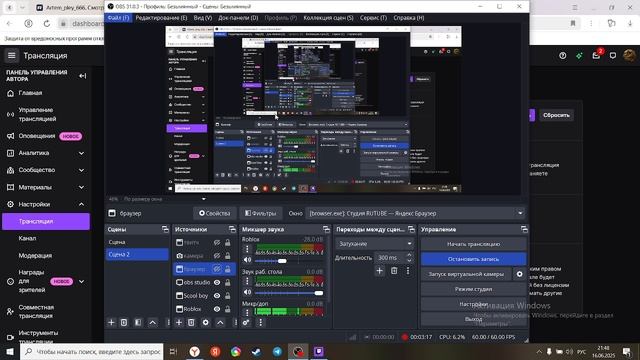Expand Сообщество section in RUTUBE sidebar

[x=81, y=170]
